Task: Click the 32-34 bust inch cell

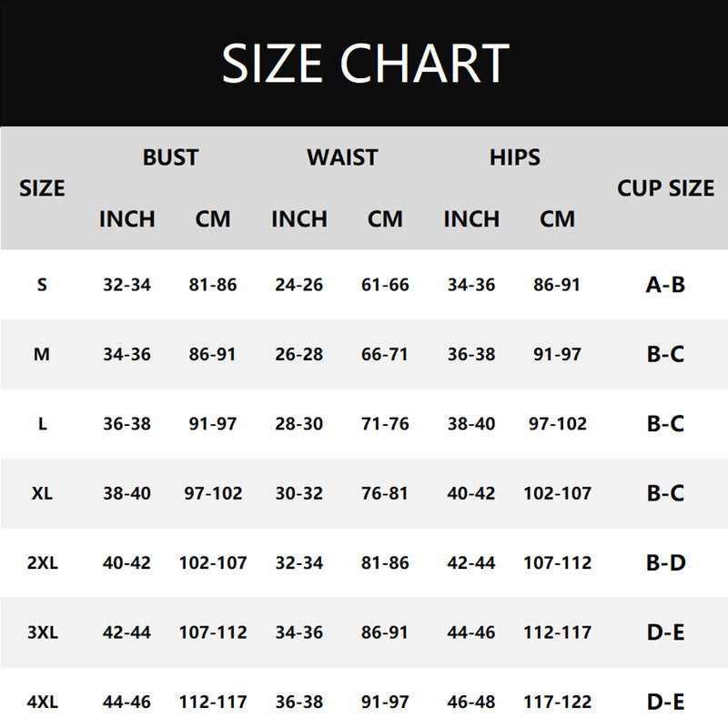Action: pyautogui.click(x=126, y=285)
